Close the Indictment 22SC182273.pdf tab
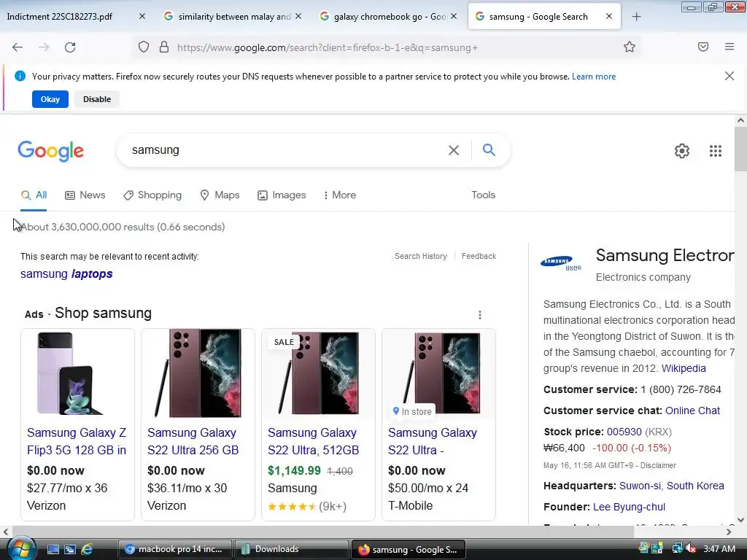Image resolution: width=747 pixels, height=560 pixels. pos(142,16)
